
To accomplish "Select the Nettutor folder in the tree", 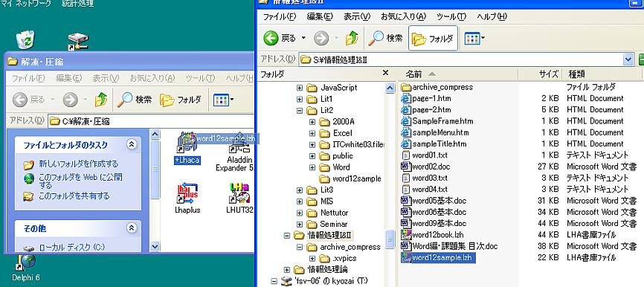I will pyautogui.click(x=334, y=213).
